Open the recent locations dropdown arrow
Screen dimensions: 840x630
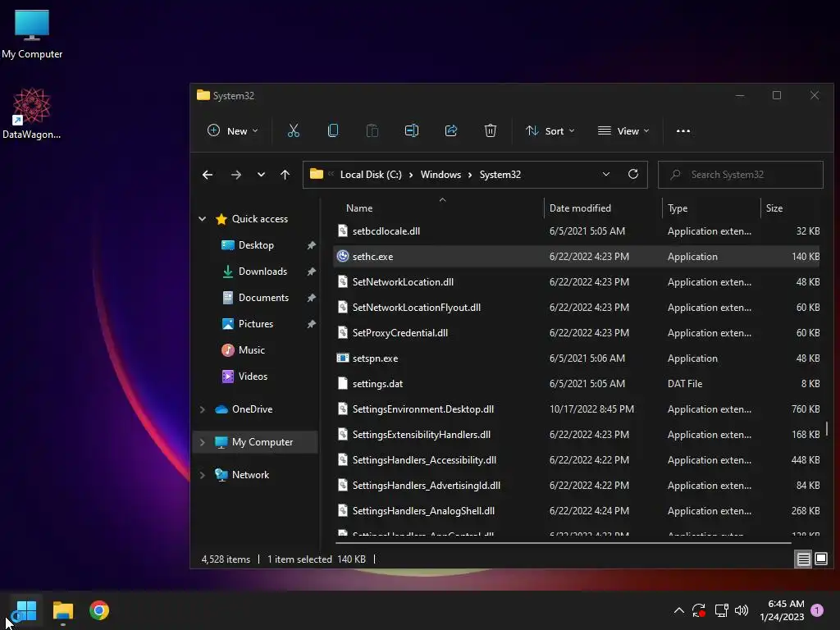click(x=261, y=175)
